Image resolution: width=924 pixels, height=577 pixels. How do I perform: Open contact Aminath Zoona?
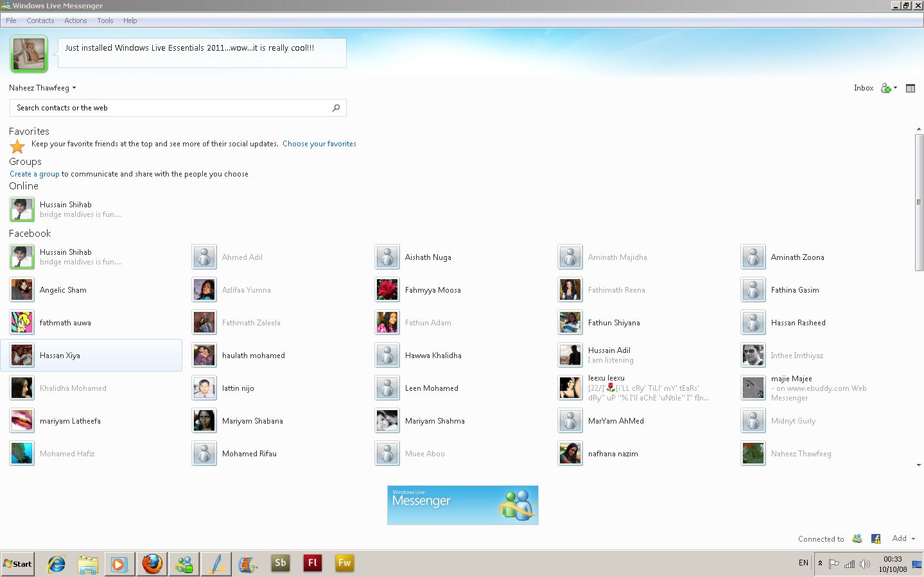pos(798,257)
